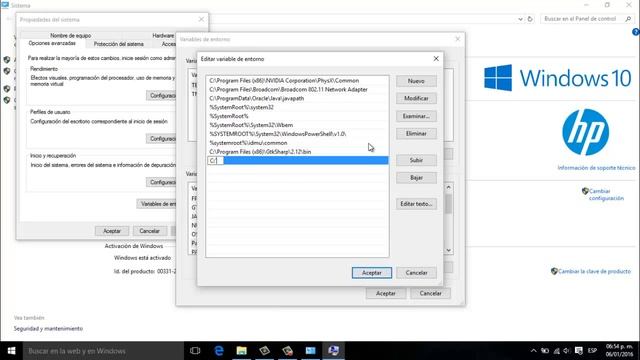Switch to Hardware tab

(163, 36)
